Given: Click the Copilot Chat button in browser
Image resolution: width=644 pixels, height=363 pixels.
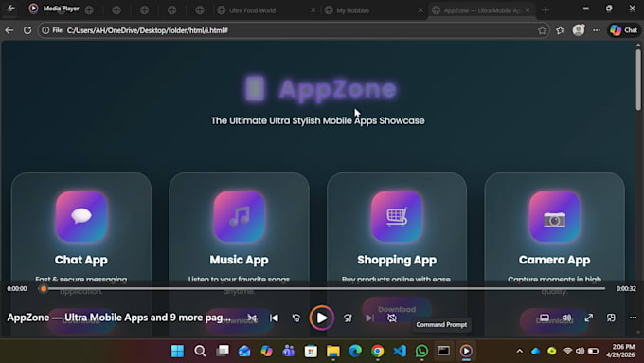Looking at the screenshot, I should pyautogui.click(x=624, y=30).
